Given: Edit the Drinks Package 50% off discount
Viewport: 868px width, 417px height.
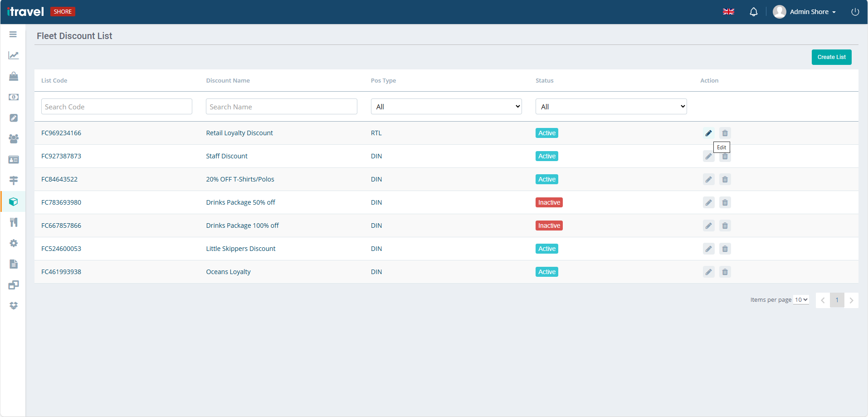Looking at the screenshot, I should coord(708,202).
